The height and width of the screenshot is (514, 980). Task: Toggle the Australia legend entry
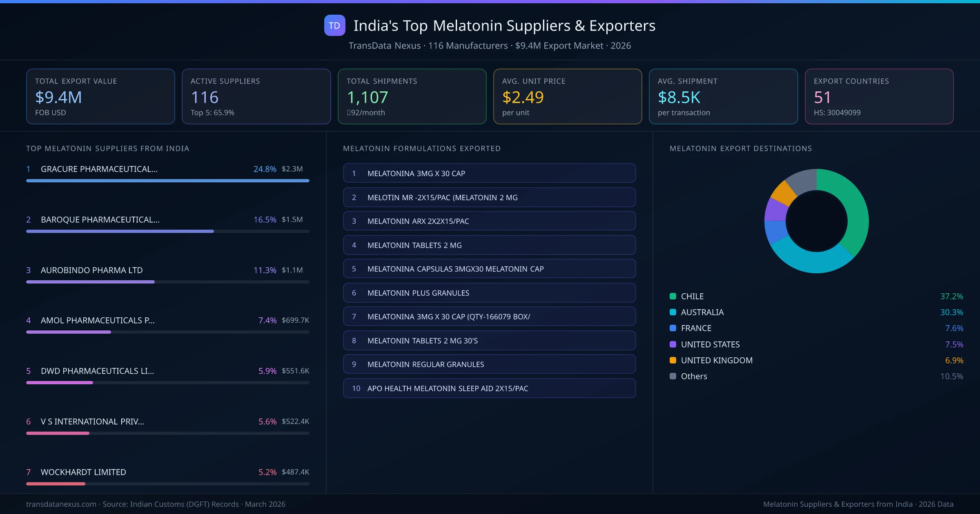702,312
